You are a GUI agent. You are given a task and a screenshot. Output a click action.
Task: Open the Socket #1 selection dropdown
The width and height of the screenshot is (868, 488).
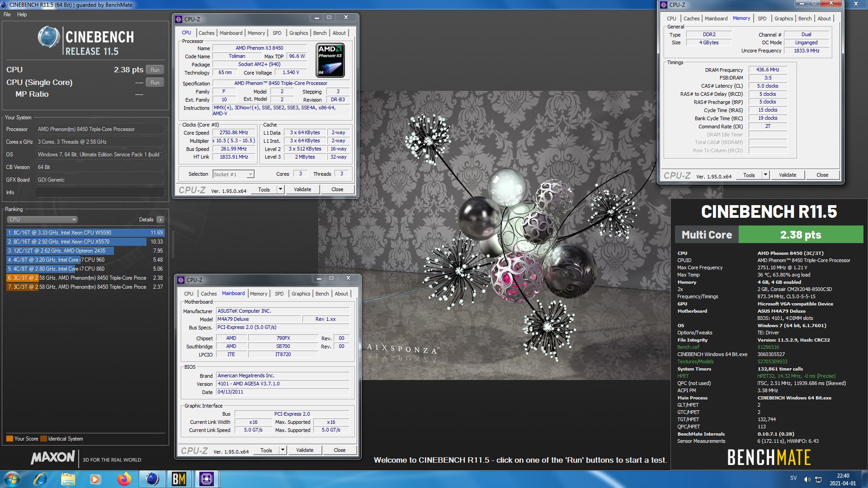(x=234, y=174)
